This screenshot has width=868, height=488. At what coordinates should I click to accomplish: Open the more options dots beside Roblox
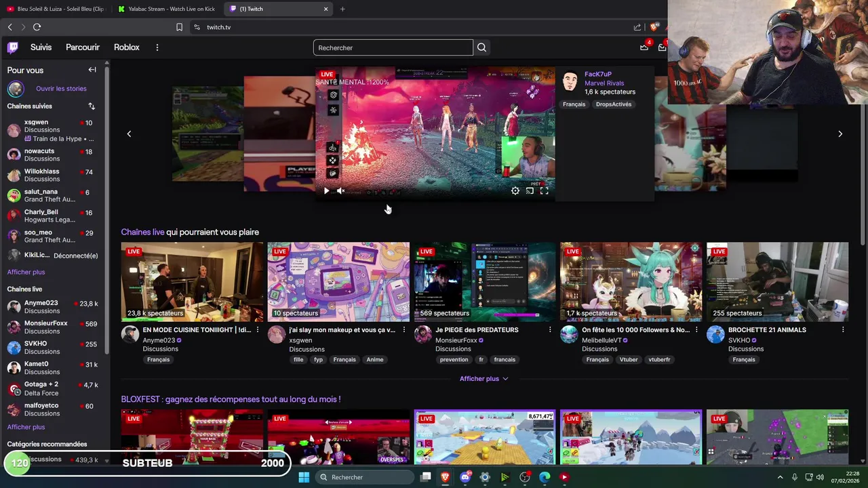[157, 47]
